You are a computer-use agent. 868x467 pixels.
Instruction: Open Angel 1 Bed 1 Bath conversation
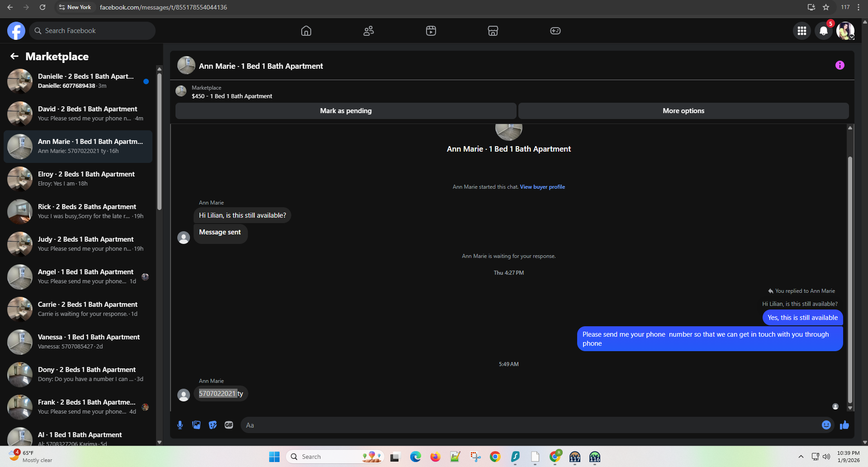pyautogui.click(x=78, y=277)
